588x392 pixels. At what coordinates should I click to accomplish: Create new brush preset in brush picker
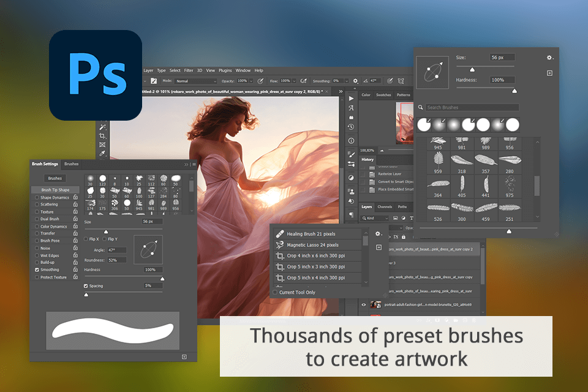(x=549, y=73)
